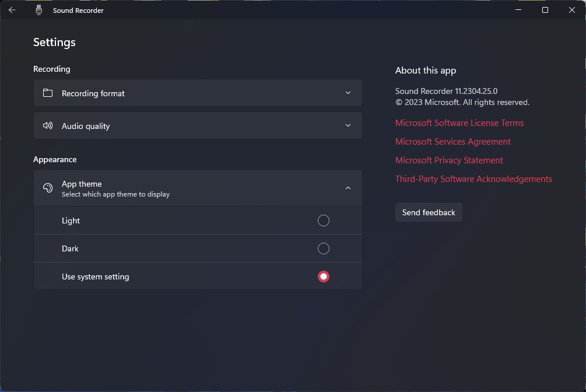Click the About this app heading
586x392 pixels.
click(425, 71)
